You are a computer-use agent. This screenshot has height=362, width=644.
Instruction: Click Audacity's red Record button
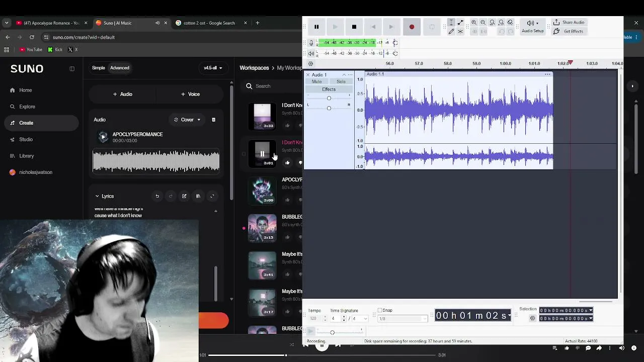(x=412, y=27)
